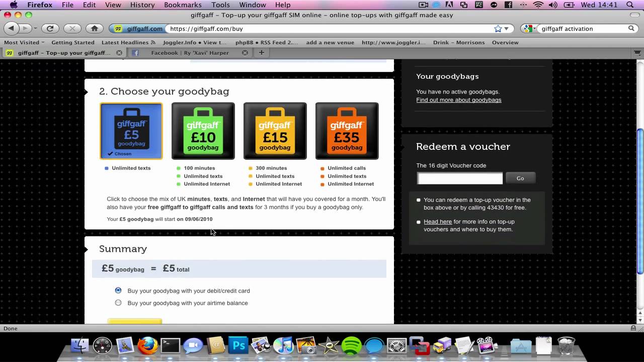
Task: Open System Preferences from the Dock
Action: 396,346
